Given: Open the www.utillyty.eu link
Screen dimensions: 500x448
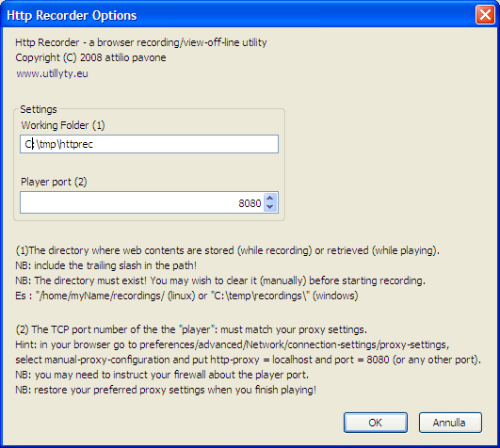Looking at the screenshot, I should click(52, 73).
